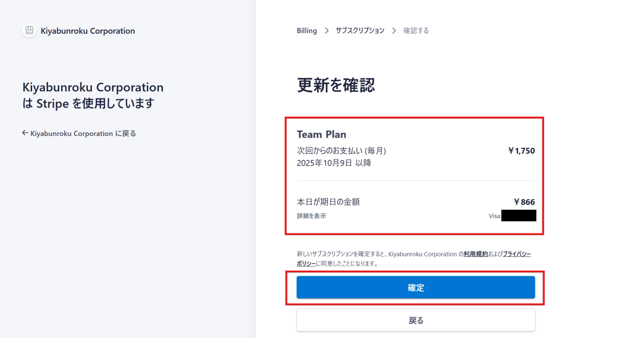Return via Kiyabunroku Corporation に戻る link
The width and height of the screenshot is (644, 338).
(79, 133)
